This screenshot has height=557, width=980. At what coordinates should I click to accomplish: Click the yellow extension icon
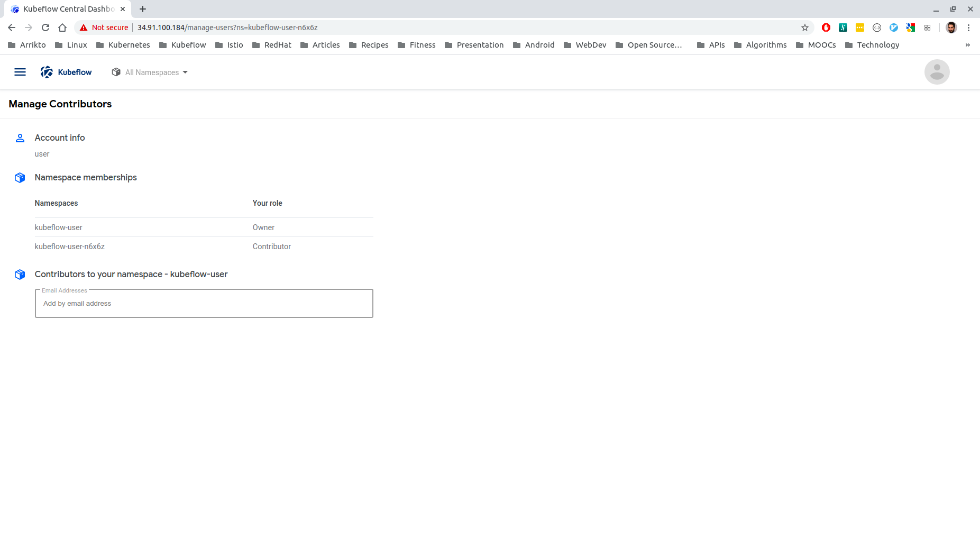pos(860,28)
